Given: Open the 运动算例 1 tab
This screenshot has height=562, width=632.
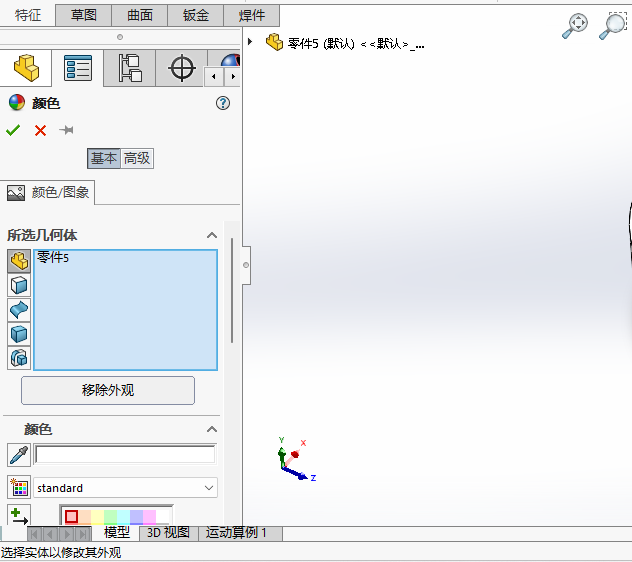Looking at the screenshot, I should tap(241, 533).
